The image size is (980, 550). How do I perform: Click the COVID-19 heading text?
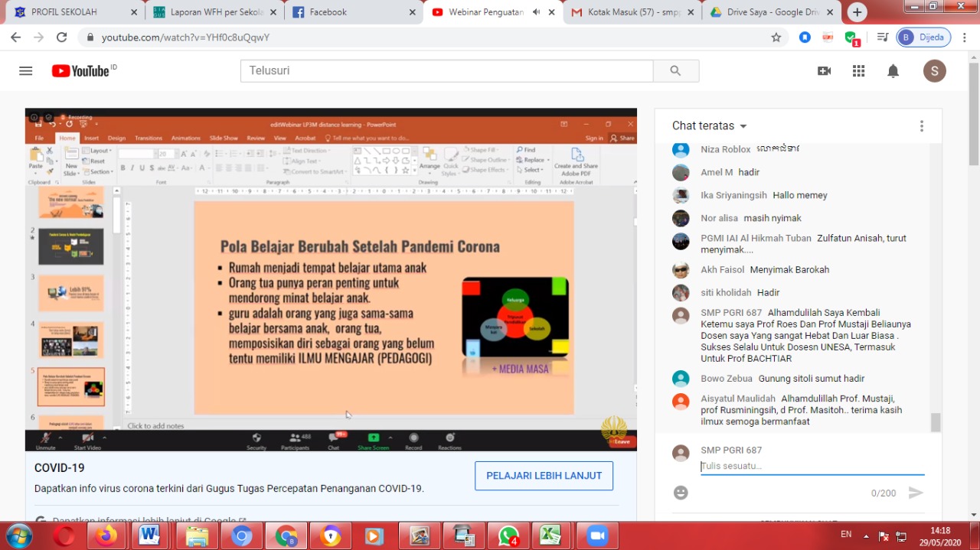coord(60,467)
